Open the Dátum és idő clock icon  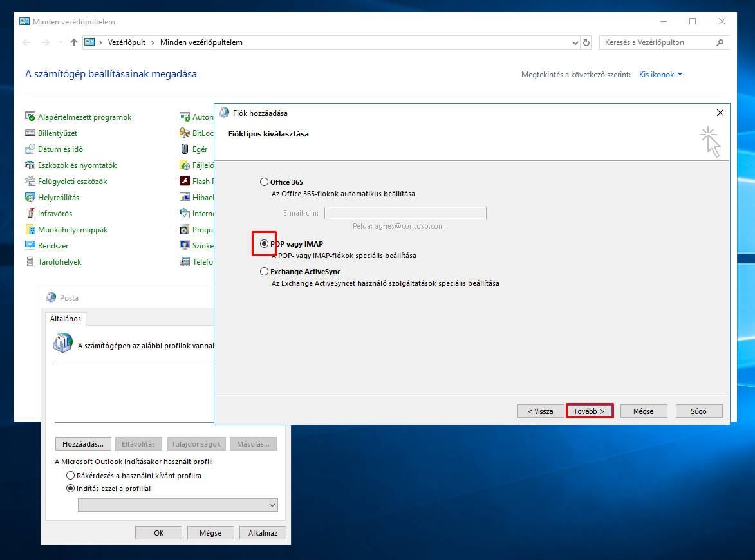pyautogui.click(x=30, y=149)
